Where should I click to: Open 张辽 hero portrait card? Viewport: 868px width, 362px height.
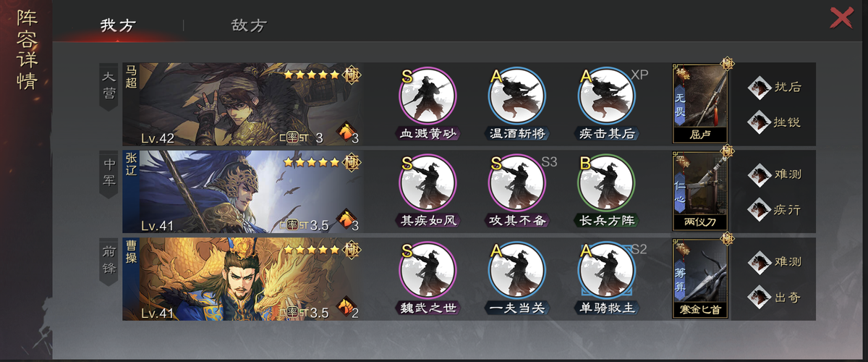click(x=242, y=191)
